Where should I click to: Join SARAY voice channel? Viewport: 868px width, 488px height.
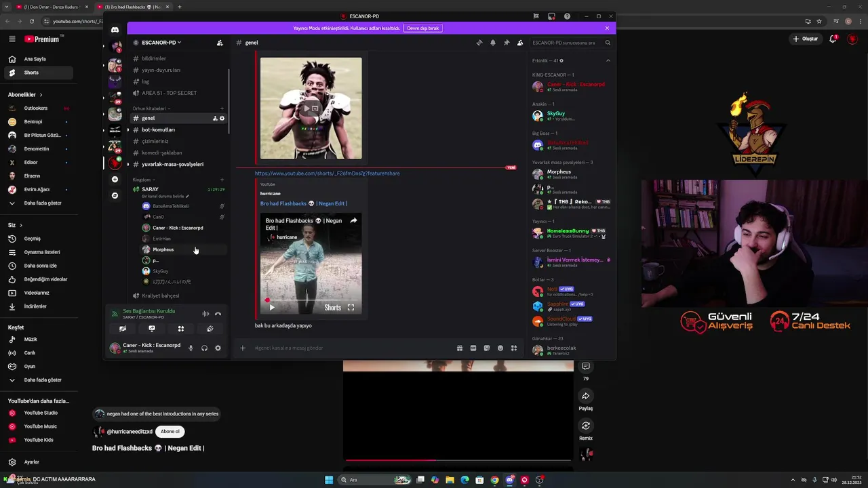click(x=150, y=190)
